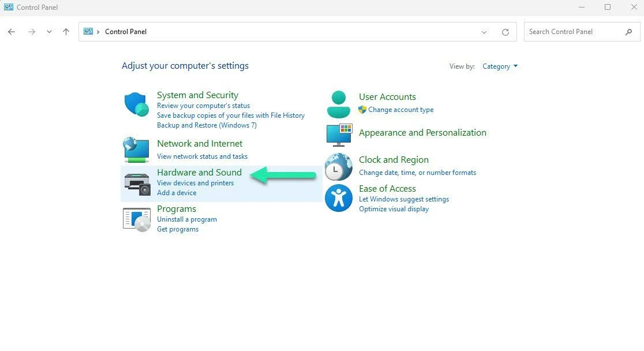Open Ease of Access center
The width and height of the screenshot is (644, 351).
(x=387, y=188)
